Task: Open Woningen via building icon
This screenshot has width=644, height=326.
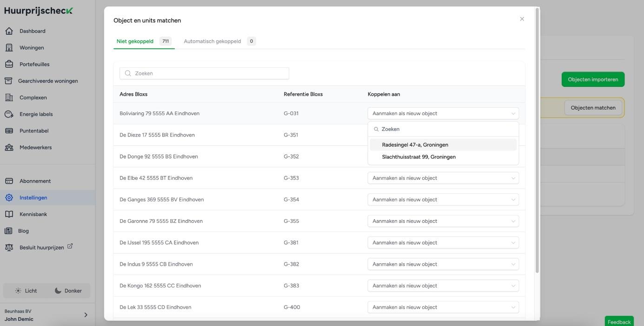Action: [x=9, y=48]
